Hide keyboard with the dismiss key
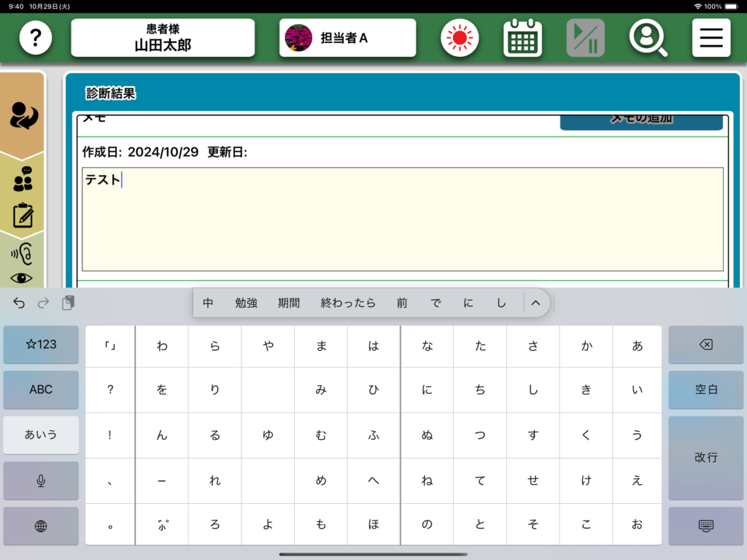Screen dimensions: 747x560 [705, 526]
